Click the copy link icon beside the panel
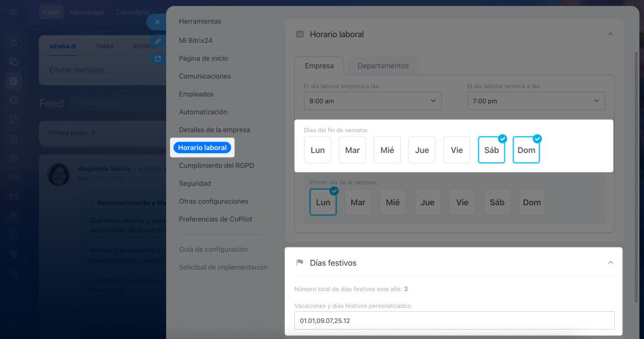Image resolution: width=644 pixels, height=339 pixels. 157,41
